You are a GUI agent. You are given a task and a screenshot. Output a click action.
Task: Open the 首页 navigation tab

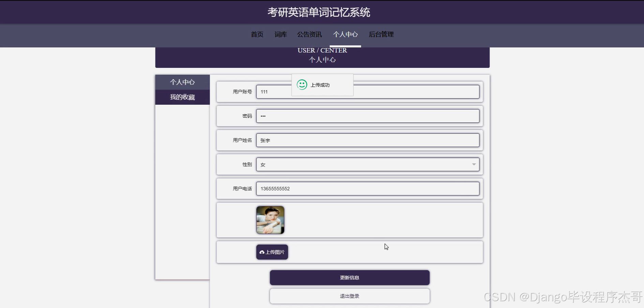(257, 34)
